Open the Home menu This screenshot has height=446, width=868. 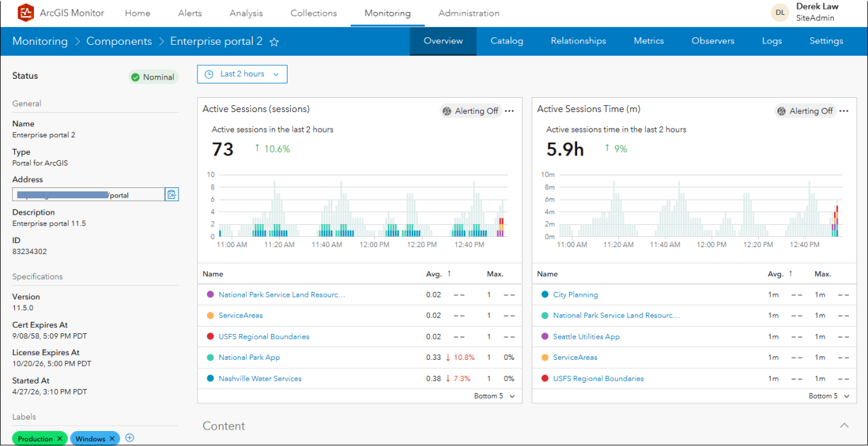138,13
